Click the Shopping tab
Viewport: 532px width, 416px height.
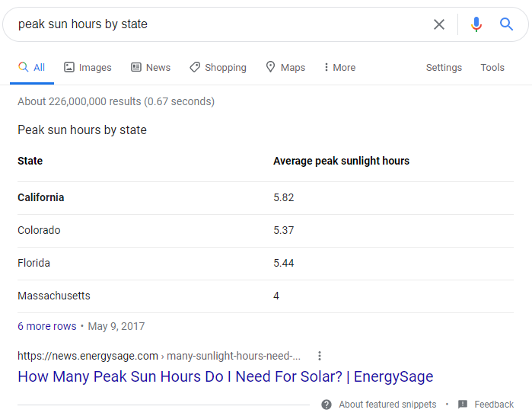click(218, 68)
